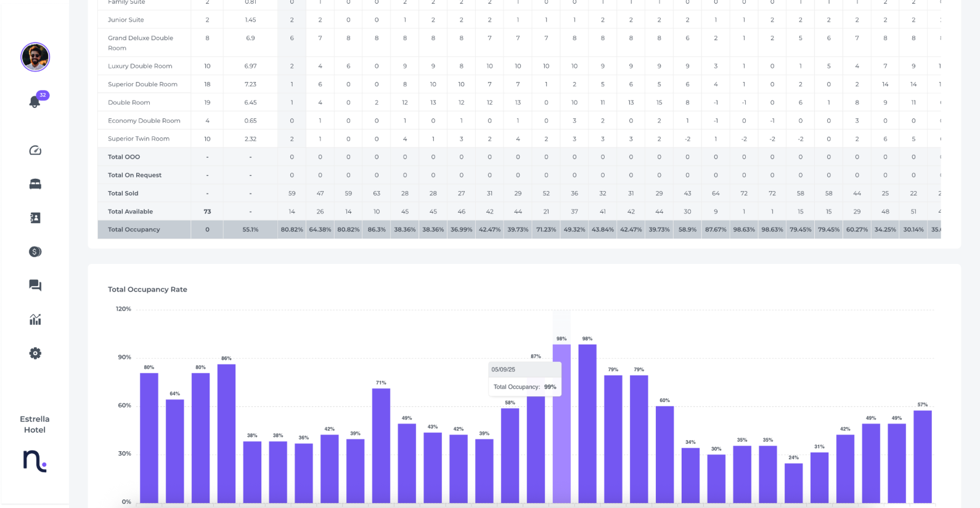Click the 87.67% occupancy cell
The height and width of the screenshot is (508, 980).
(716, 229)
